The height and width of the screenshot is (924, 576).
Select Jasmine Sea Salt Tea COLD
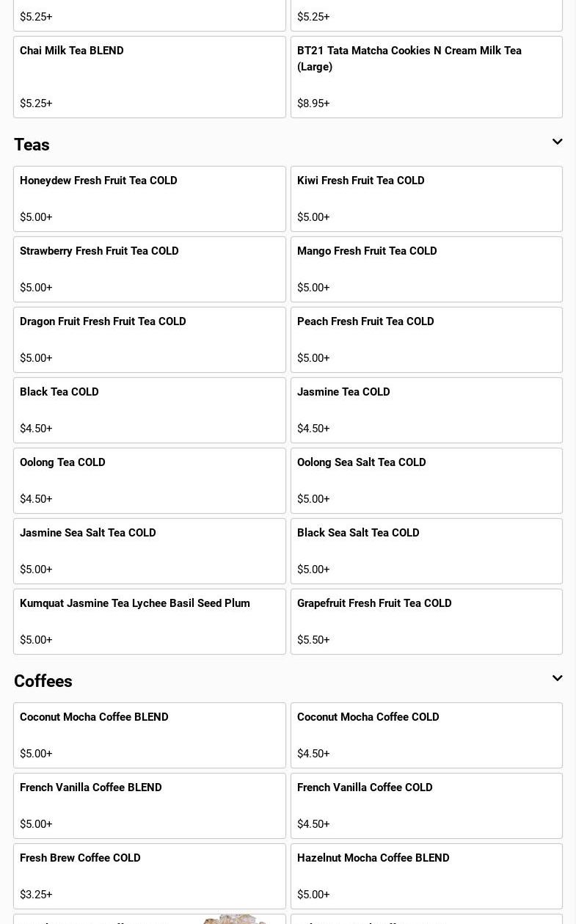pos(150,551)
